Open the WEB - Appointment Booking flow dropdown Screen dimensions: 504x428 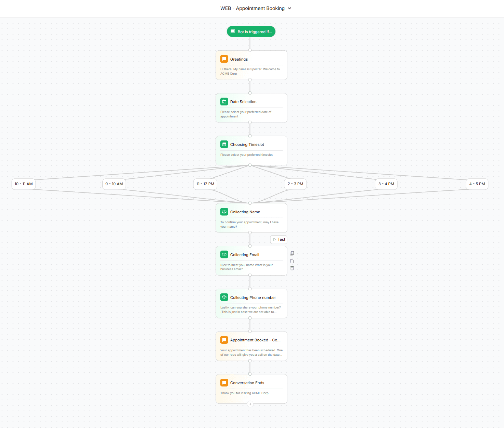pos(290,8)
